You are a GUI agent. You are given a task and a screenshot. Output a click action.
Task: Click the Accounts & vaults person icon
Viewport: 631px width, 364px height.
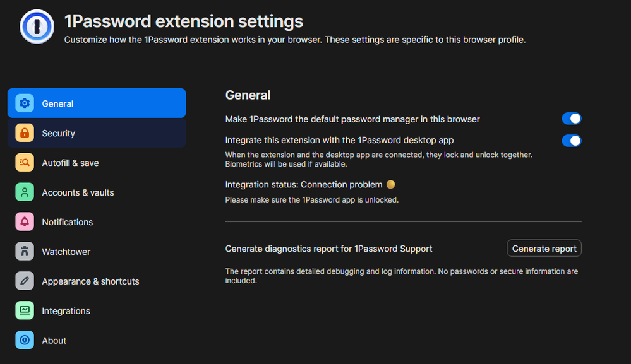[x=25, y=192]
